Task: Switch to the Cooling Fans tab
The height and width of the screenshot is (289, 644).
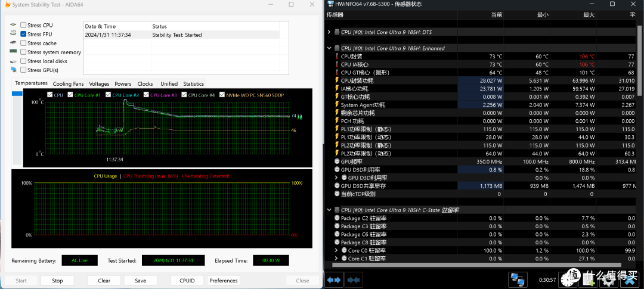Action: (x=68, y=84)
